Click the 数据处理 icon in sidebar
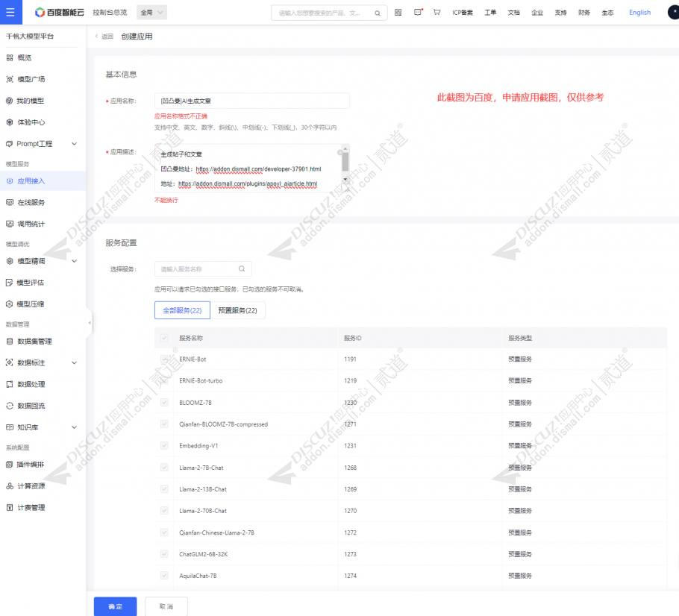This screenshot has width=679, height=616. tap(10, 384)
